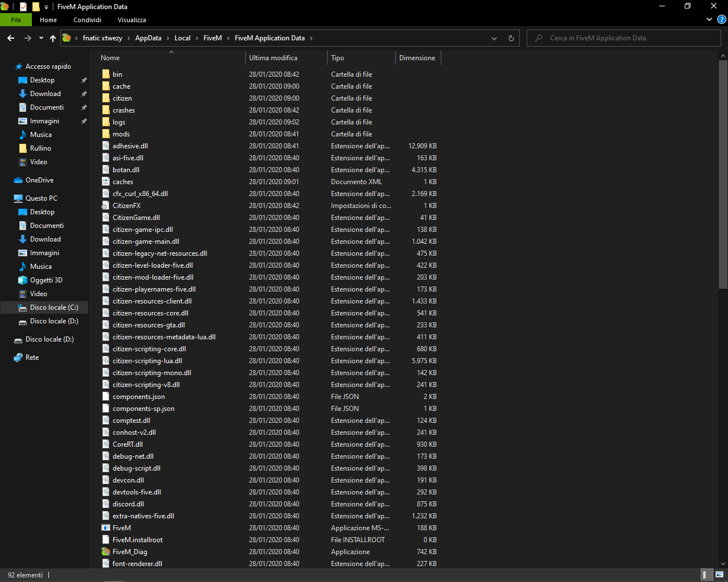Open Quick Access Toolbar customize dropdown
This screenshot has height=582, width=728.
47,7
